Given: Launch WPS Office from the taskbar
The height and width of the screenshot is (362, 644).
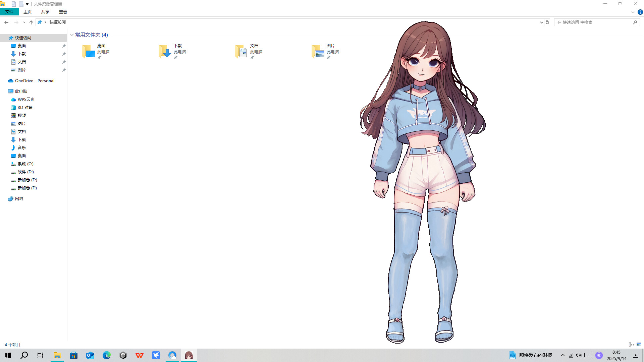Looking at the screenshot, I should click(140, 355).
